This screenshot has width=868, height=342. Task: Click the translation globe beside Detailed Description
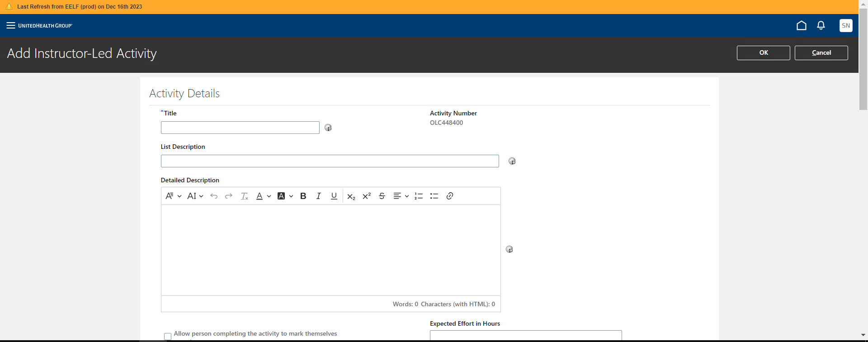[x=509, y=249]
